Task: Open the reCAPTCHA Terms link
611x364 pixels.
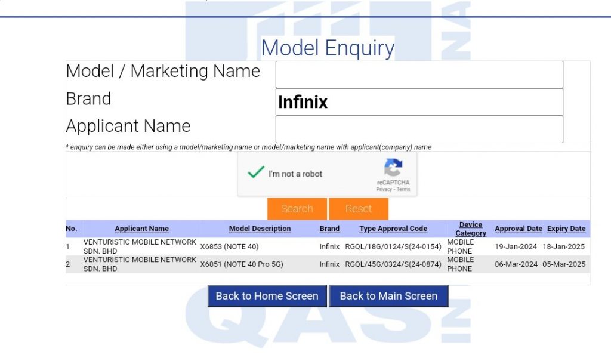Action: click(x=403, y=189)
